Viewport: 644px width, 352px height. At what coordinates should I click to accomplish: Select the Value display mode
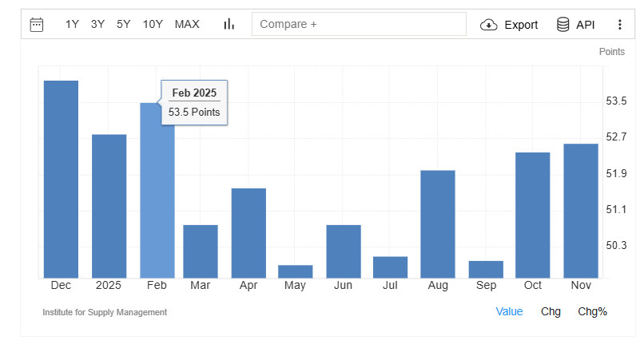(x=509, y=311)
